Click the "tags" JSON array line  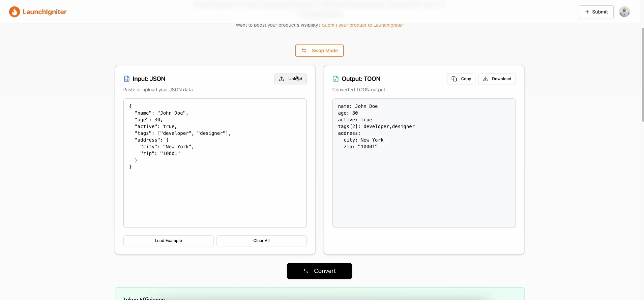pyautogui.click(x=183, y=133)
